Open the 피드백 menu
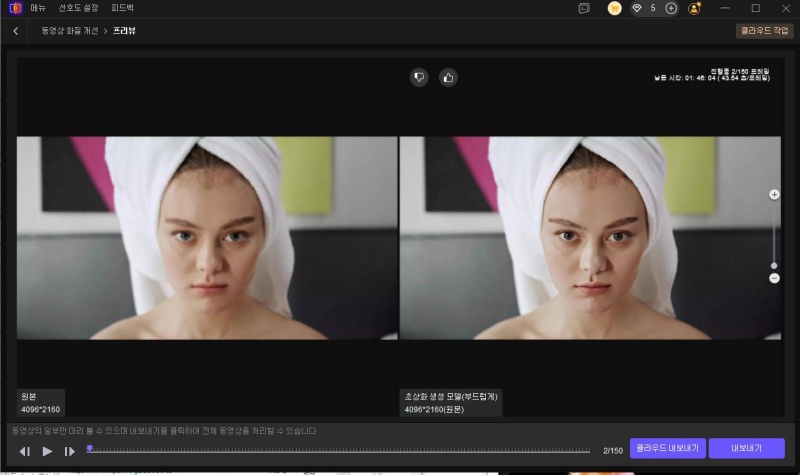This screenshot has width=800, height=475. pyautogui.click(x=122, y=8)
